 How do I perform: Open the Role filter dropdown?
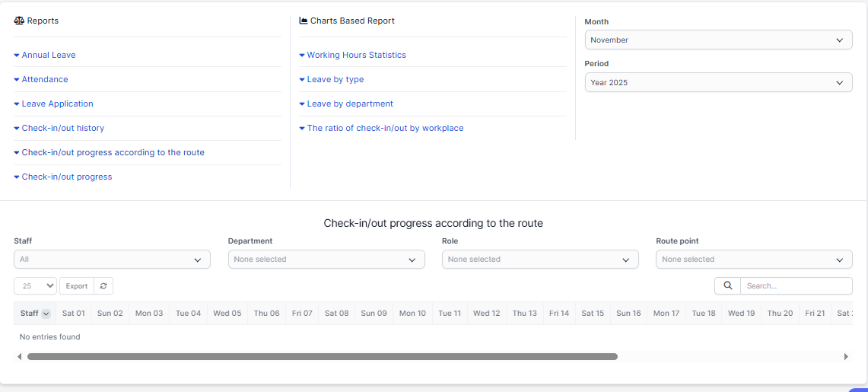coord(540,260)
